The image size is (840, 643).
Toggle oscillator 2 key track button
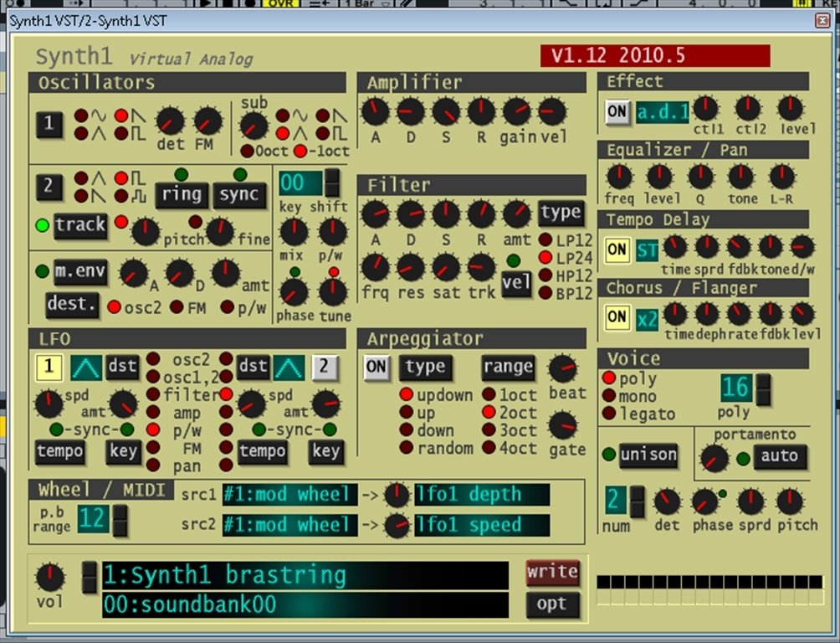[x=80, y=225]
